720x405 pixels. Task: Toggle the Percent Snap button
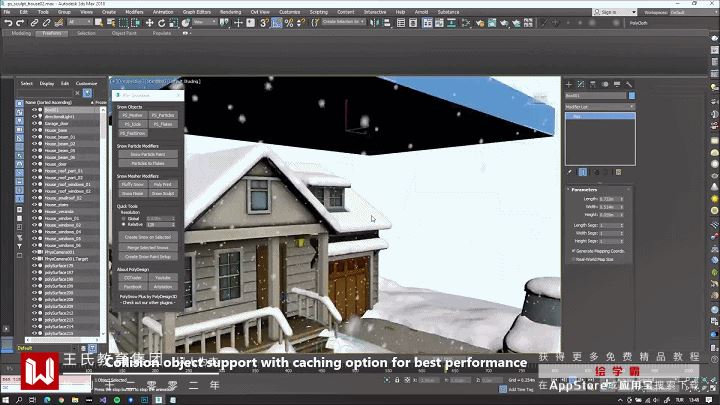click(x=289, y=22)
